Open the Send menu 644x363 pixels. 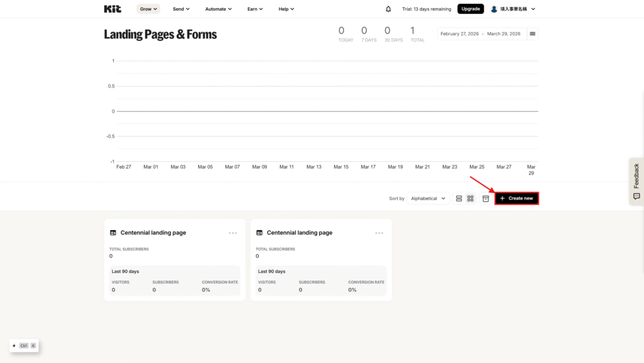coord(181,9)
